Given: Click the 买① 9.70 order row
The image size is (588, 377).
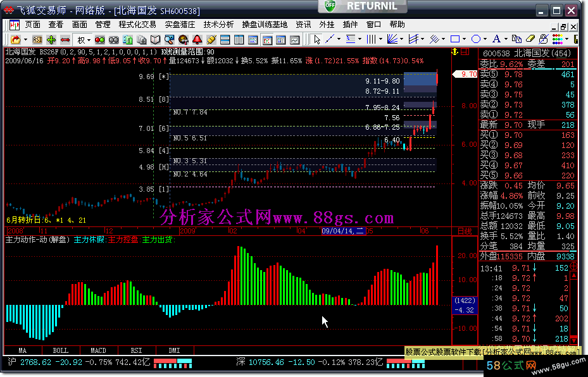Looking at the screenshot, I should coord(527,135).
